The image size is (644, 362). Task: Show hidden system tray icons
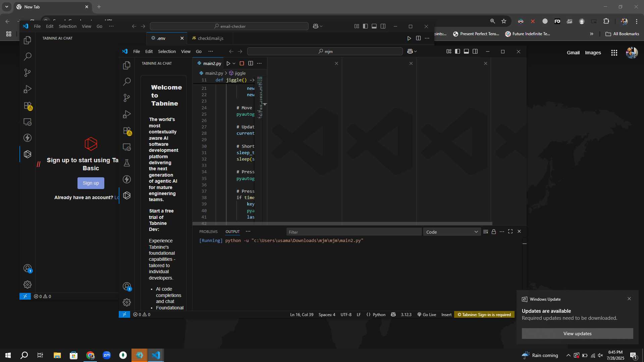point(568,355)
